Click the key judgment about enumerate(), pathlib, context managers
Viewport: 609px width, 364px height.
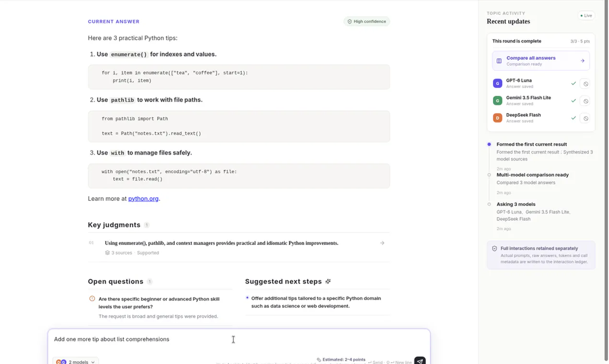coord(239,248)
